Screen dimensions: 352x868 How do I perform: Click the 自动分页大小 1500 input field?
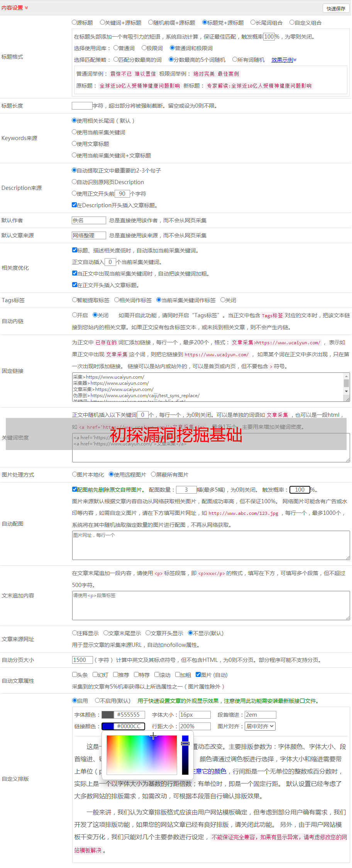tap(82, 660)
